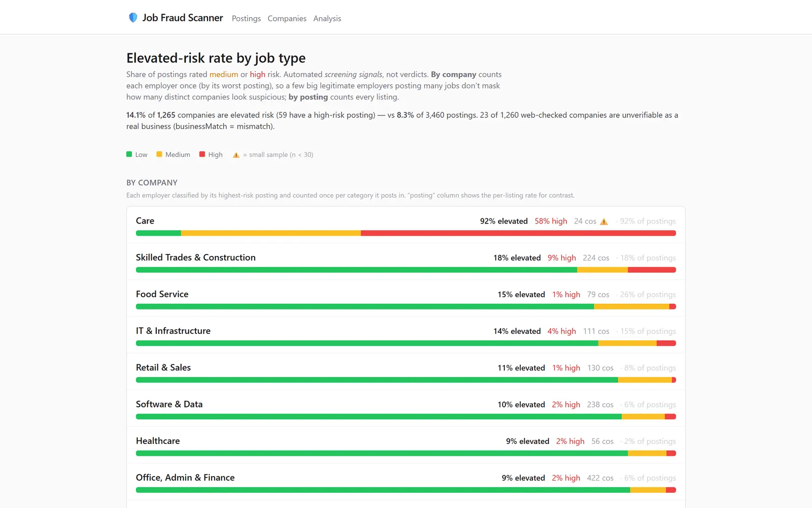The image size is (812, 508).
Task: Click '9% elevated' in Office, Admin & Finance row
Action: [523, 478]
